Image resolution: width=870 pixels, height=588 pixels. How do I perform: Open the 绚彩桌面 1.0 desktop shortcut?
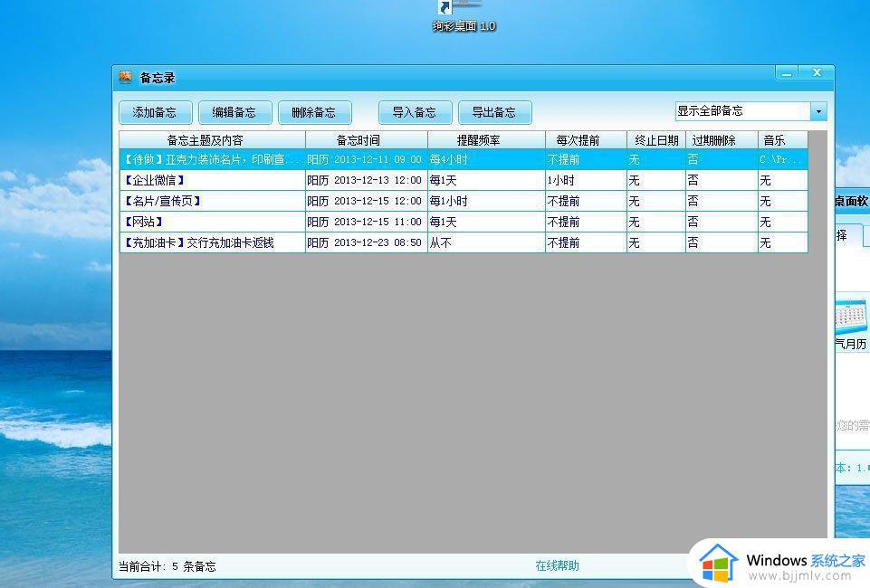pos(464,16)
